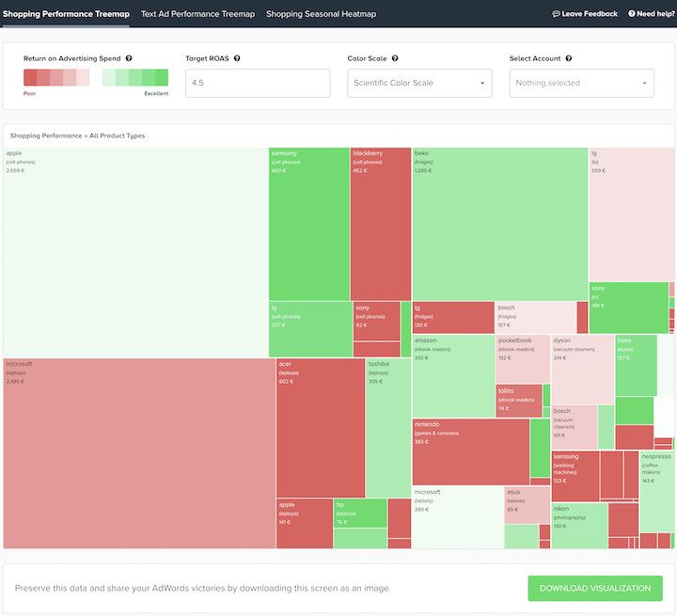This screenshot has width=677, height=616.
Task: Select the bosch fridges 127 € tile
Action: click(535, 318)
